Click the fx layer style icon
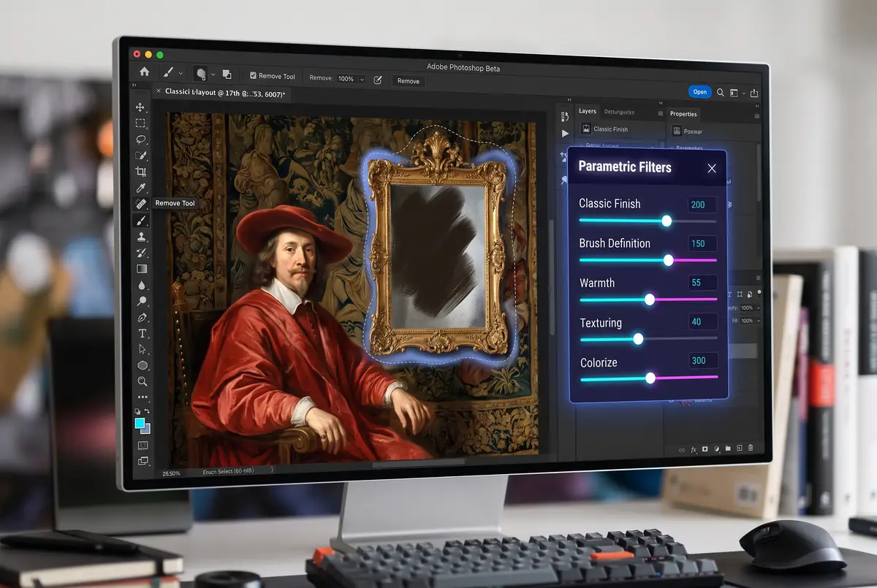The height and width of the screenshot is (588, 877). [x=694, y=449]
